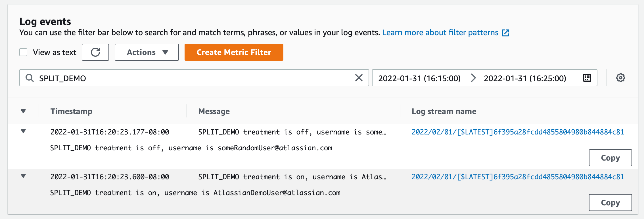The image size is (644, 219).
Task: Collapse the 16:20:23.600 log event row
Action: tap(24, 176)
